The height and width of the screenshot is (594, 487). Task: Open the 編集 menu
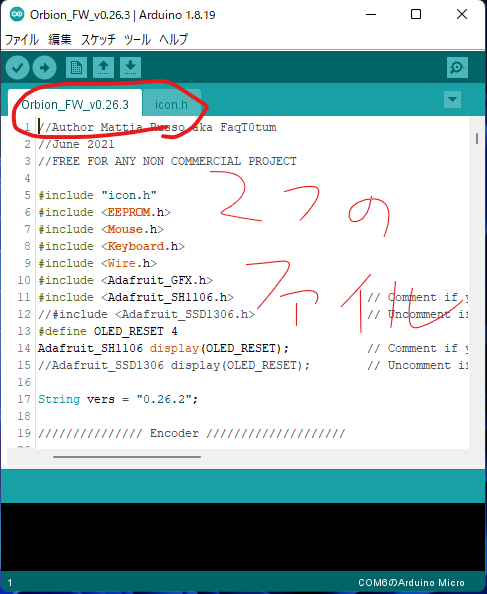point(60,39)
